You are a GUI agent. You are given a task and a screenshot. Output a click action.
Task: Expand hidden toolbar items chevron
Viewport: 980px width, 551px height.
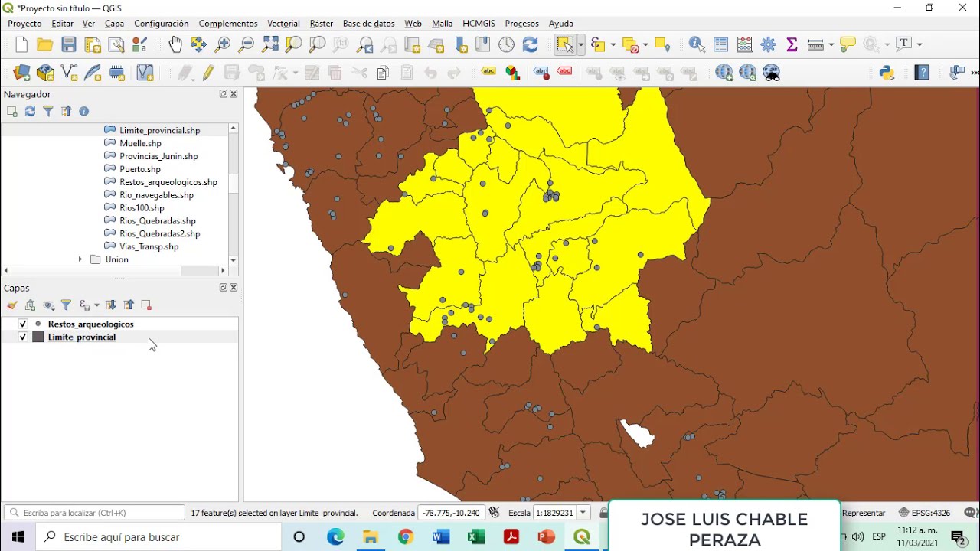975,73
